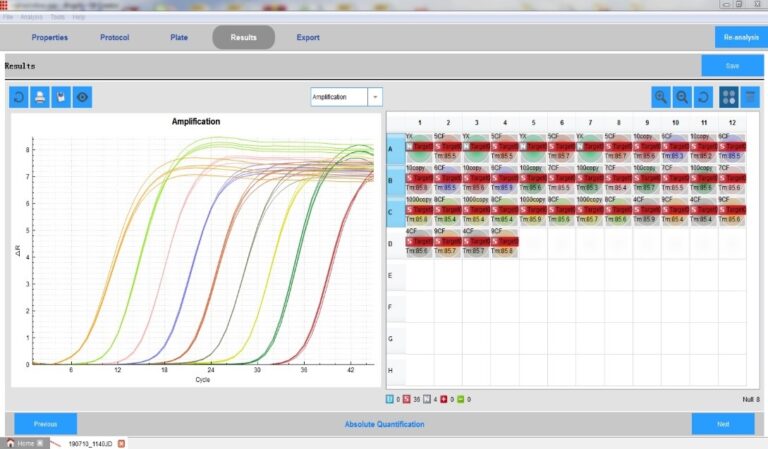The width and height of the screenshot is (768, 449).
Task: Click the refresh icon above the amplification chart
Action: pos(19,97)
